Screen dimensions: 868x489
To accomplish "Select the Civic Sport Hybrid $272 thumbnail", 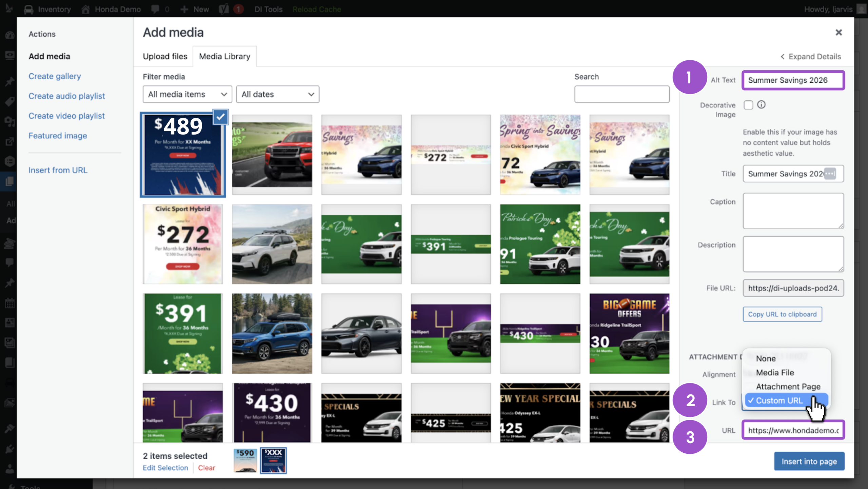I will coord(183,244).
